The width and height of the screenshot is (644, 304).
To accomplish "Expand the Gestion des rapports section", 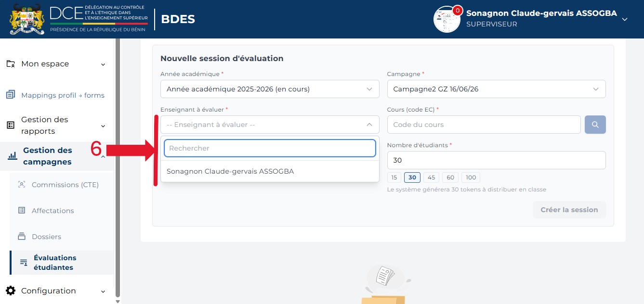I will click(103, 126).
